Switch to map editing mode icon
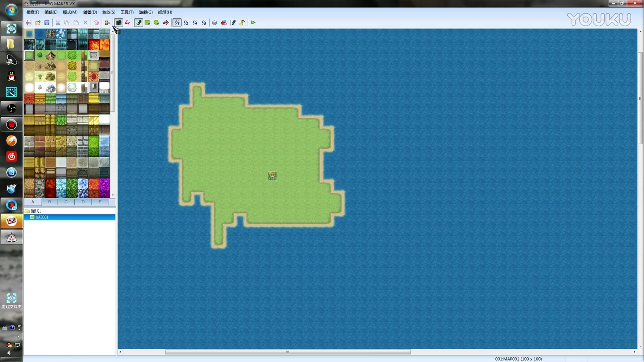The height and width of the screenshot is (362, 644). coord(119,22)
